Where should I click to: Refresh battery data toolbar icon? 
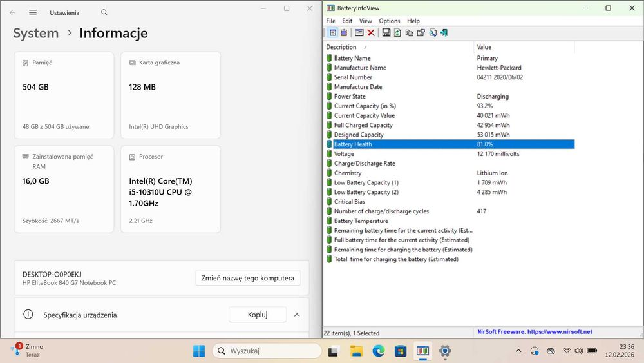pyautogui.click(x=397, y=32)
